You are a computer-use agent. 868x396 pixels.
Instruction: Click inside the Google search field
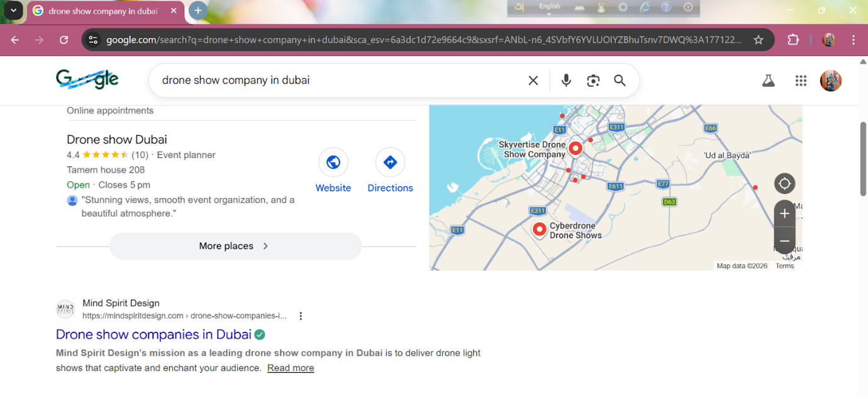coord(340,81)
